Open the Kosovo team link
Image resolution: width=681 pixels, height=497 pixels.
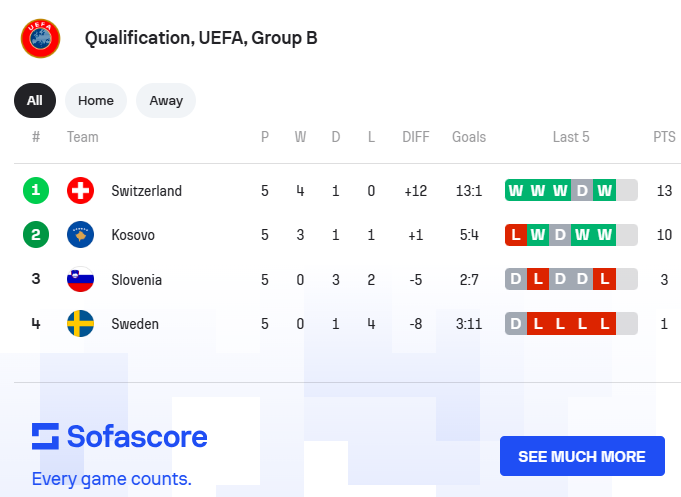pos(133,235)
